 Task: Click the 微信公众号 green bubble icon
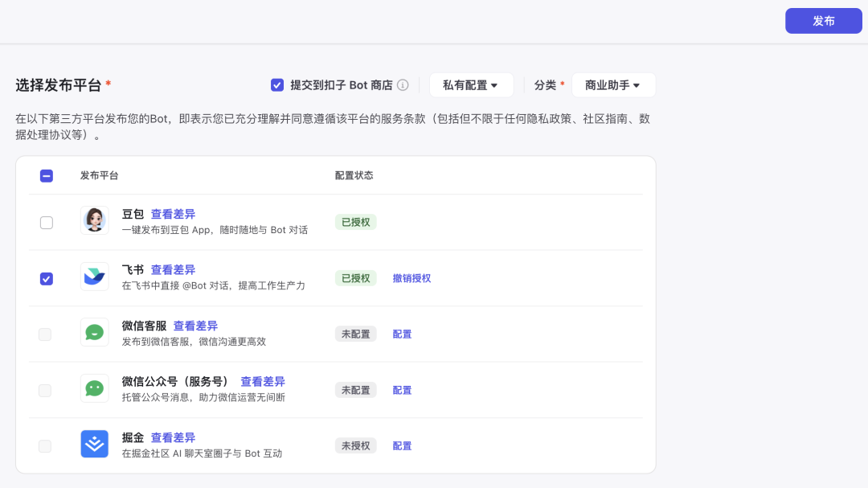click(95, 388)
